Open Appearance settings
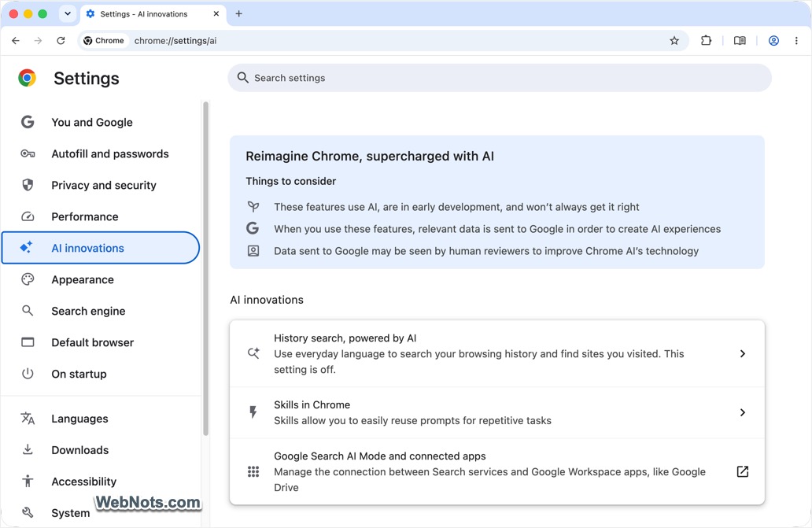Screen dimensions: 812x528 pyautogui.click(x=101, y=279)
